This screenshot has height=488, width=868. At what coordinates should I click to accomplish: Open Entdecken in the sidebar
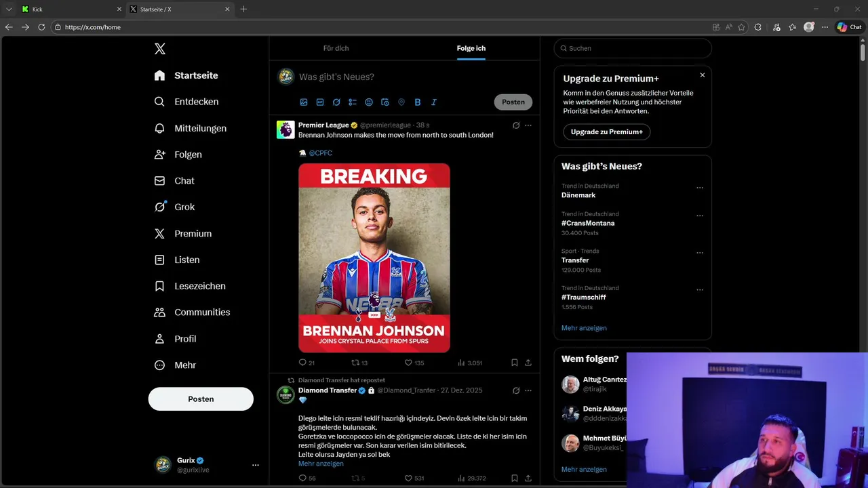click(x=186, y=102)
